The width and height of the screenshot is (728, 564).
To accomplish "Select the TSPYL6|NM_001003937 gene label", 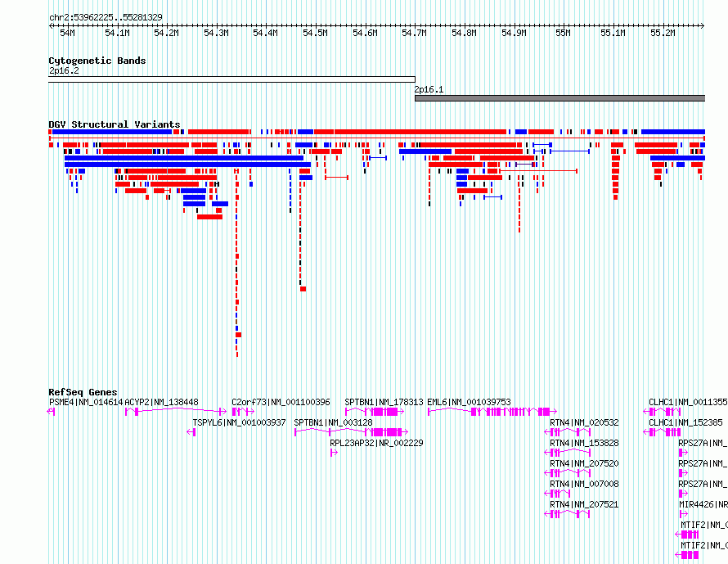I will (x=239, y=422).
